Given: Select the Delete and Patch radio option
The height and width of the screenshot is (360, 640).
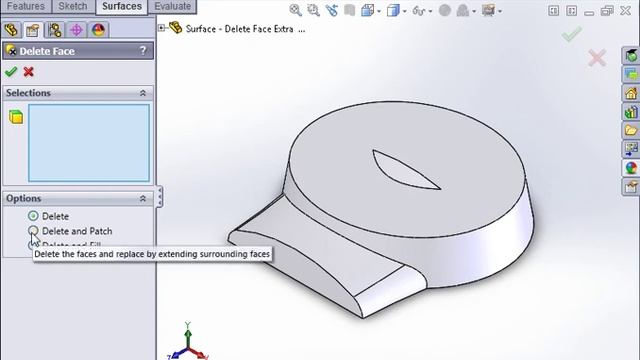Looking at the screenshot, I should [33, 231].
